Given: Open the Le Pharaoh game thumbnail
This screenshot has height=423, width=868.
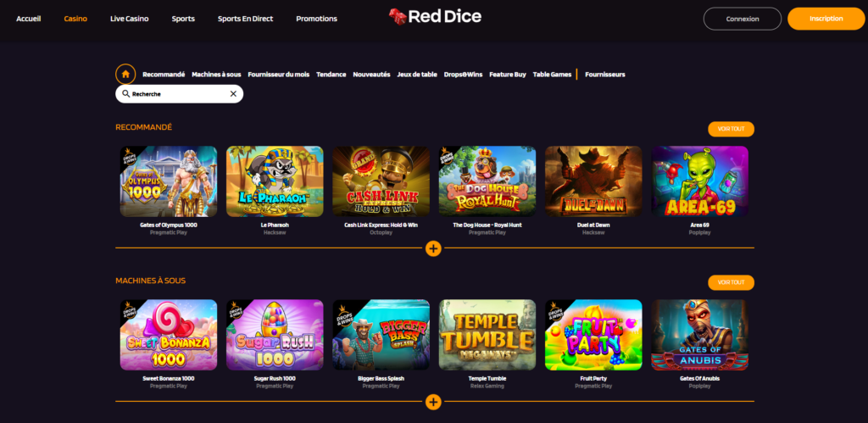Looking at the screenshot, I should click(x=275, y=181).
